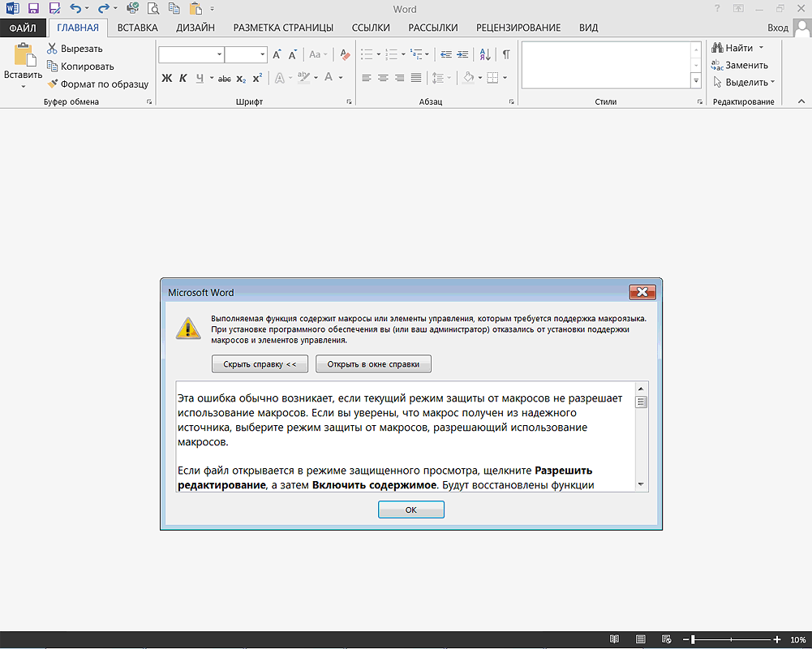The image size is (812, 649).
Task: Toggle superscript x² formatting
Action: (257, 78)
